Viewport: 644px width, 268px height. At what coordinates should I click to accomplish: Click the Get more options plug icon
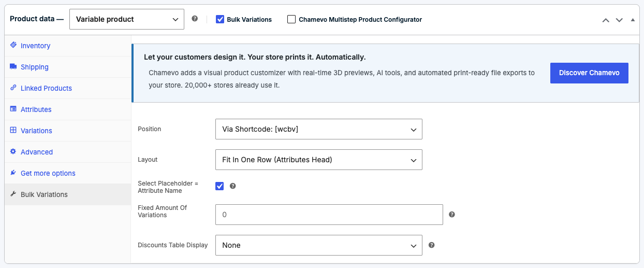[x=13, y=173]
